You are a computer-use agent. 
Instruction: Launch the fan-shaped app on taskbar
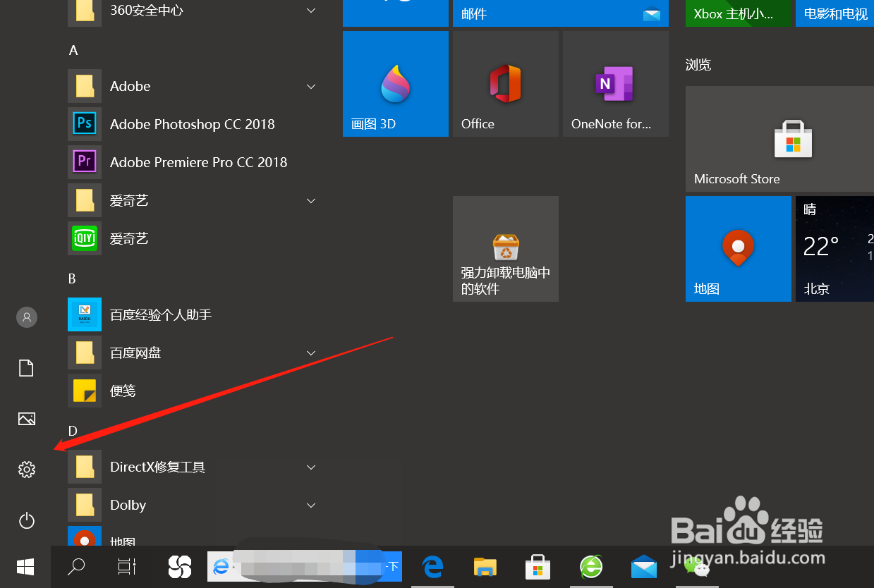point(179,566)
